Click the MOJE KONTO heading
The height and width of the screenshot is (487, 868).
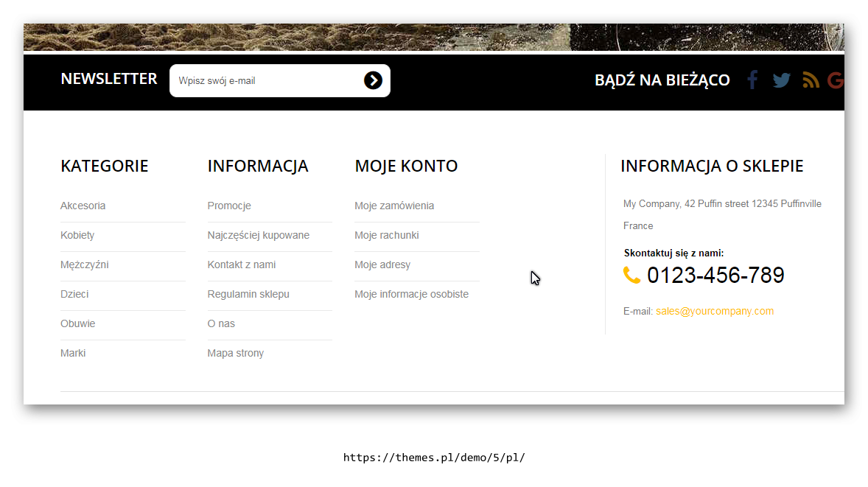(x=406, y=166)
